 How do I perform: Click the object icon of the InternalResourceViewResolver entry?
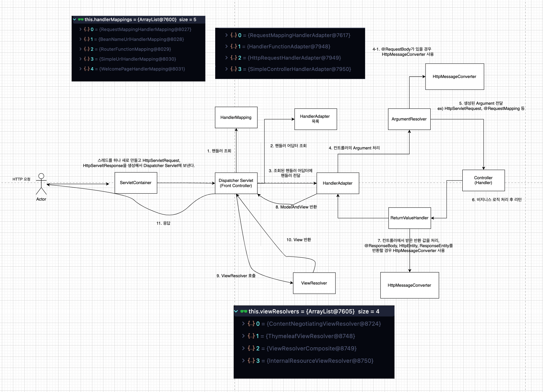[x=251, y=361]
